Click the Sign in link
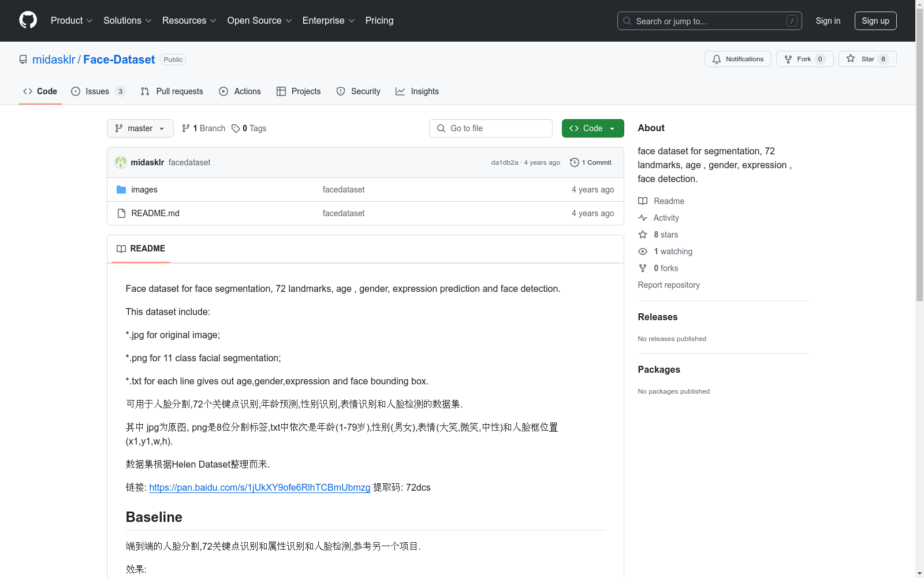The image size is (924, 578). (x=828, y=21)
